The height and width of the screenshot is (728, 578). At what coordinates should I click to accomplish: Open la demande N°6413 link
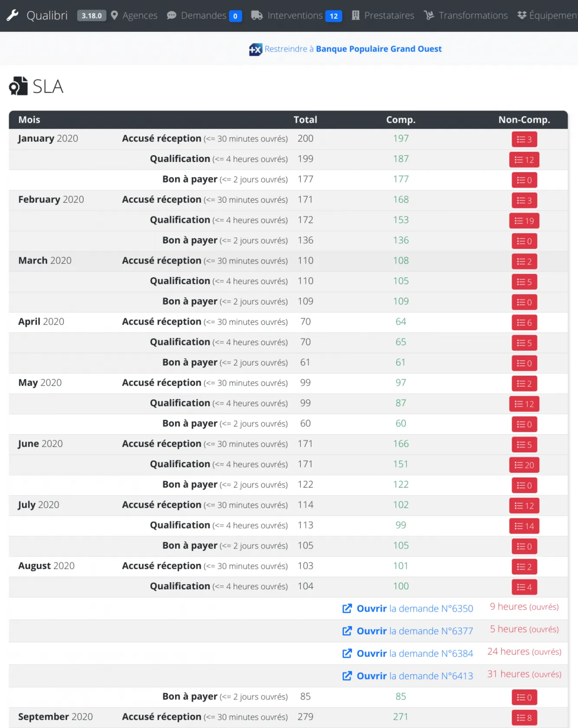click(x=414, y=676)
